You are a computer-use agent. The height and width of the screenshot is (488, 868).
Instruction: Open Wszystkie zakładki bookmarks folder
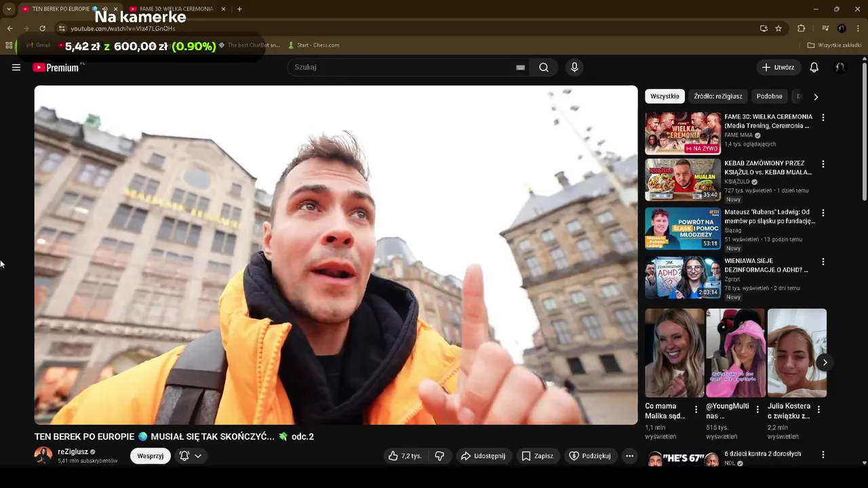834,45
